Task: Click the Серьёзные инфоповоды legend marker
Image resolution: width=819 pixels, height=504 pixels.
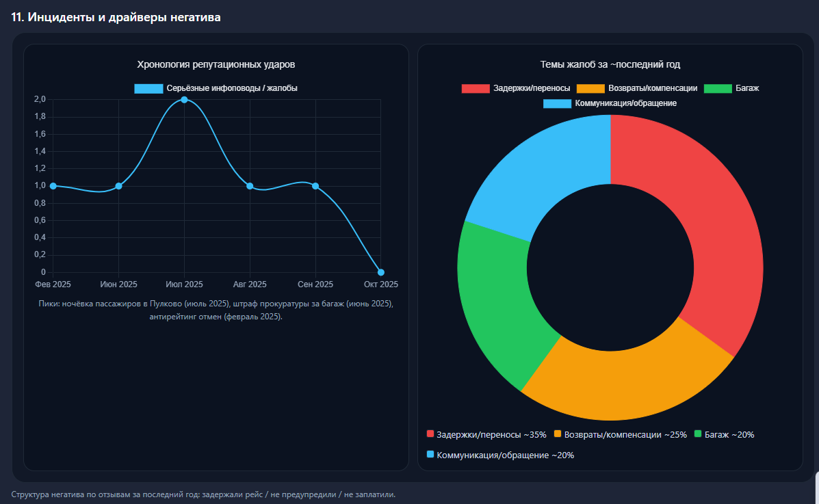Action: coord(148,88)
